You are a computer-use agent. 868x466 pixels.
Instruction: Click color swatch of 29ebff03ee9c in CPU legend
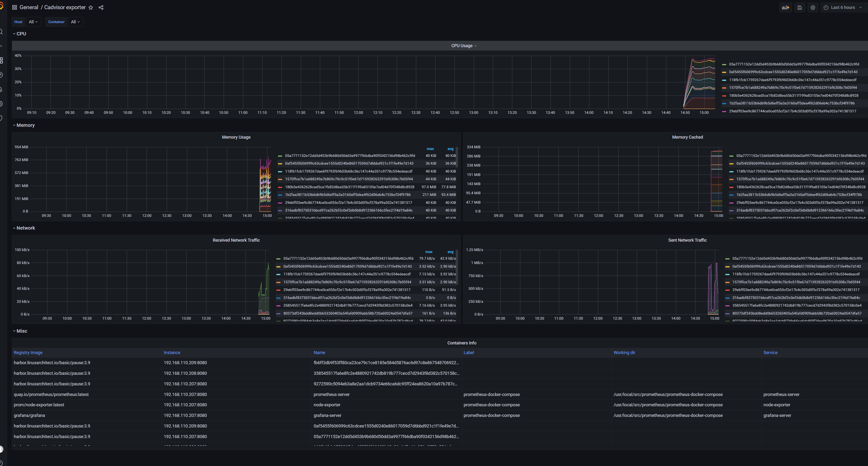[x=724, y=111]
